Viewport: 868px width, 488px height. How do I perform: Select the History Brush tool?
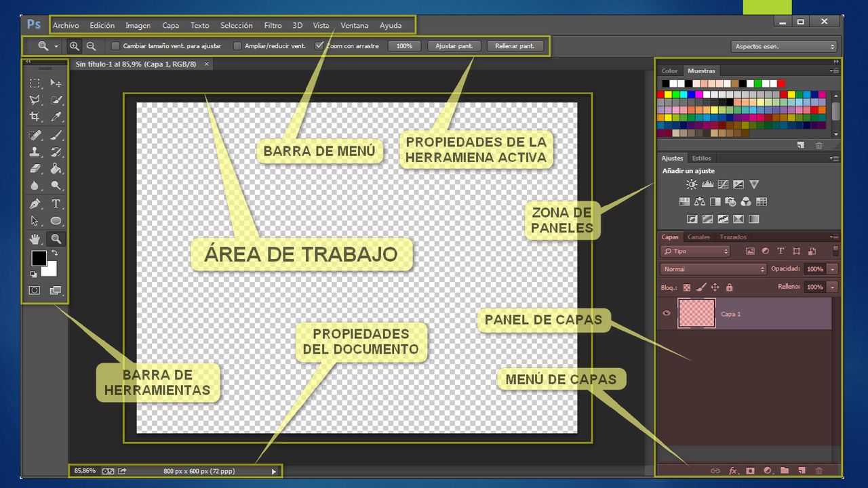coord(56,152)
